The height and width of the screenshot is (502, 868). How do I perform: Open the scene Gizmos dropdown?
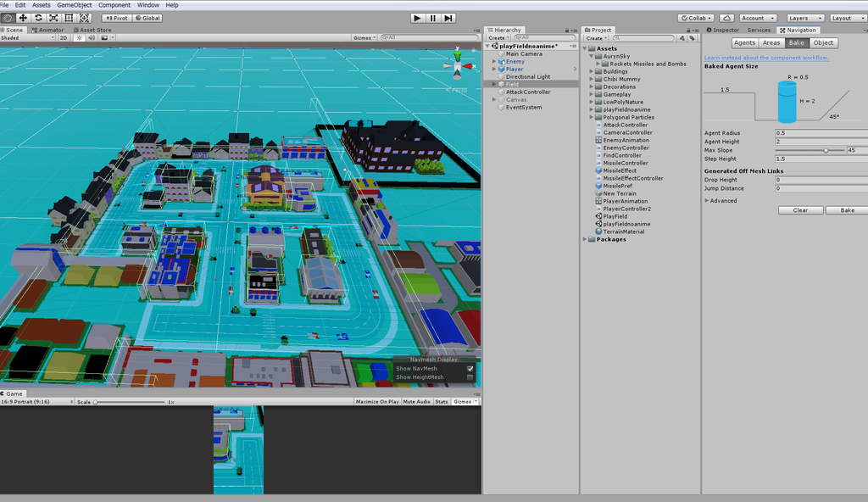click(x=364, y=37)
